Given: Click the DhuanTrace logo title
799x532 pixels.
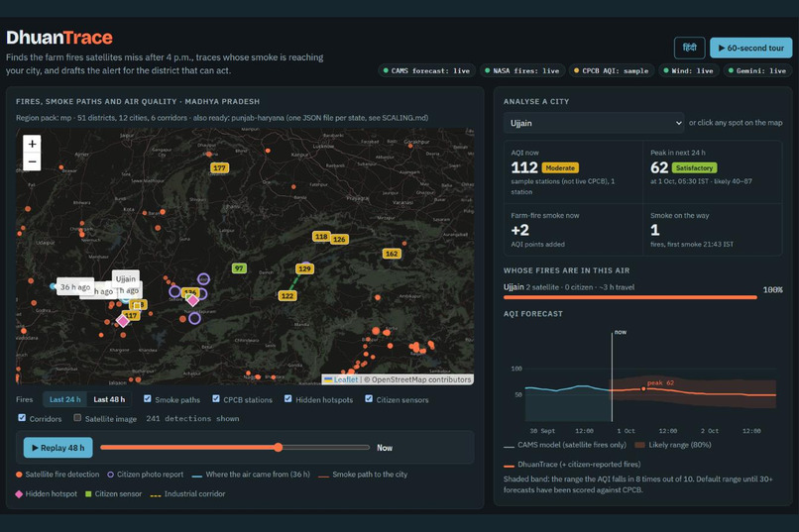Looking at the screenshot, I should tap(59, 38).
